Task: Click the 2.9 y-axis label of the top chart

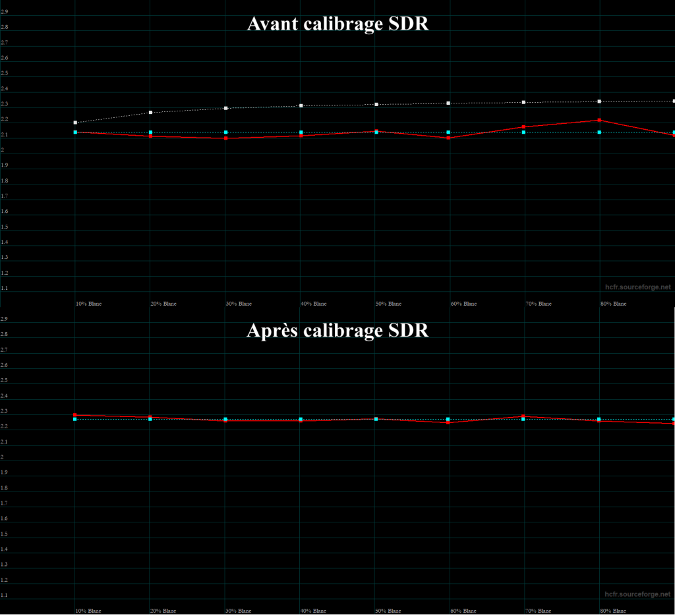Action: pos(4,12)
